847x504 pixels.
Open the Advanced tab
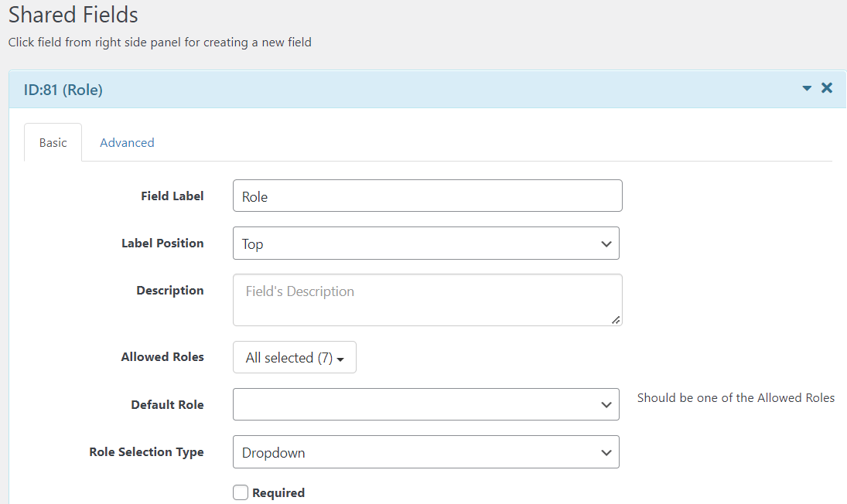[127, 142]
